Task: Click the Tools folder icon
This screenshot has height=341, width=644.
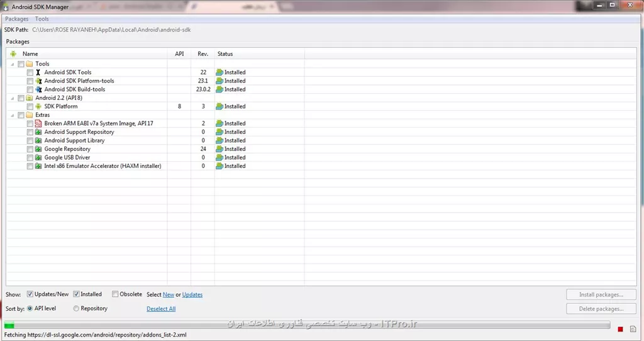Action: point(29,64)
